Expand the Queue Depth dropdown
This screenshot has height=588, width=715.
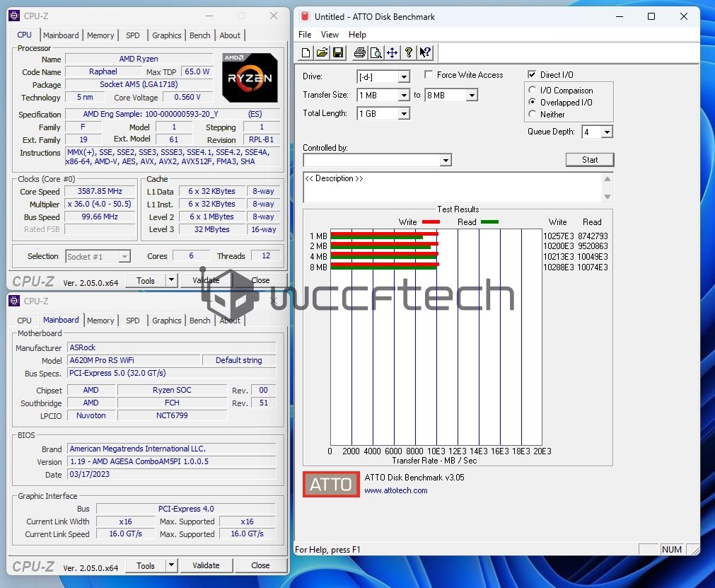coord(605,132)
